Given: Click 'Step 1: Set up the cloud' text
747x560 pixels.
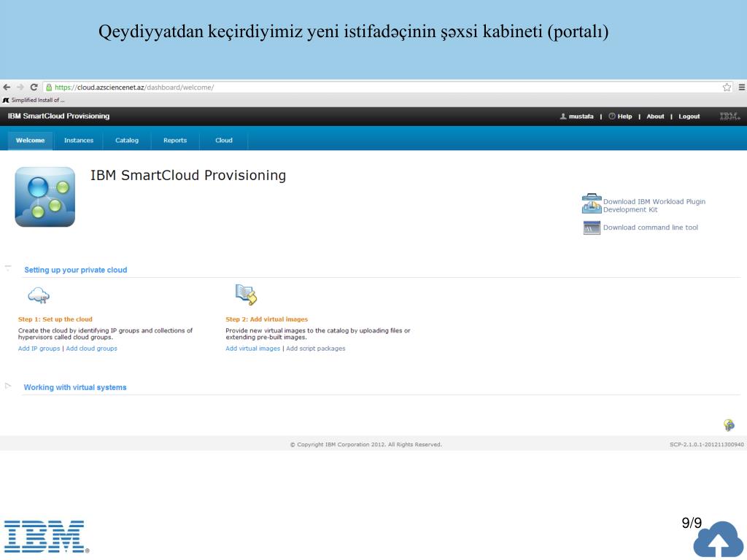Looking at the screenshot, I should click(55, 319).
